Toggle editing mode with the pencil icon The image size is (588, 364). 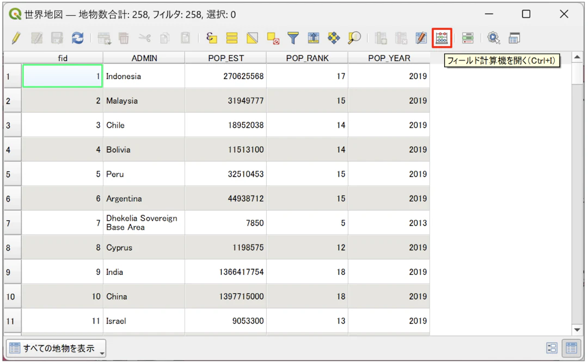(16, 38)
